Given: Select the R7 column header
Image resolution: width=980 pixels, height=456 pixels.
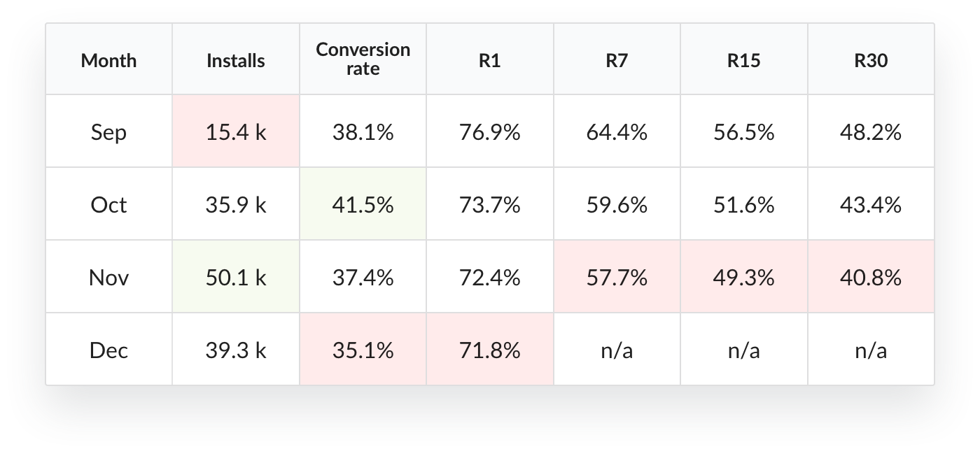Looking at the screenshot, I should coord(617,60).
